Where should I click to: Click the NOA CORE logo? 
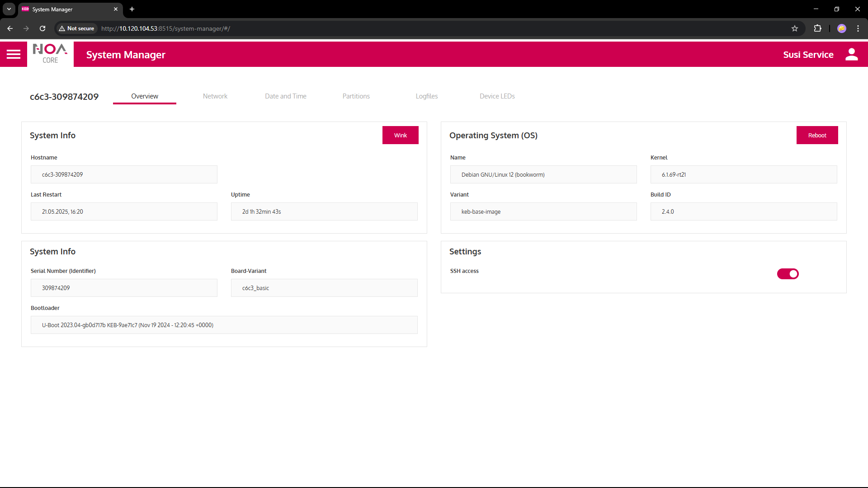click(x=49, y=54)
